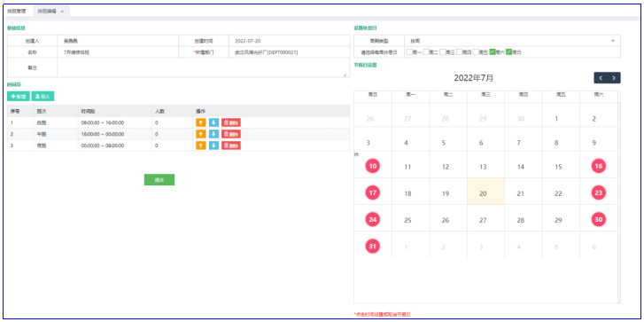Check the 周四 rest day checkbox
This screenshot has height=322, width=644.
459,52
